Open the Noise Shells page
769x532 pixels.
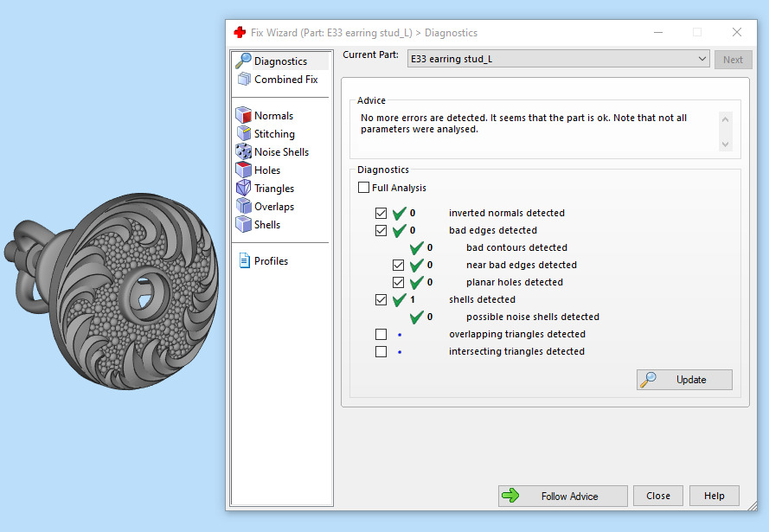pos(281,151)
